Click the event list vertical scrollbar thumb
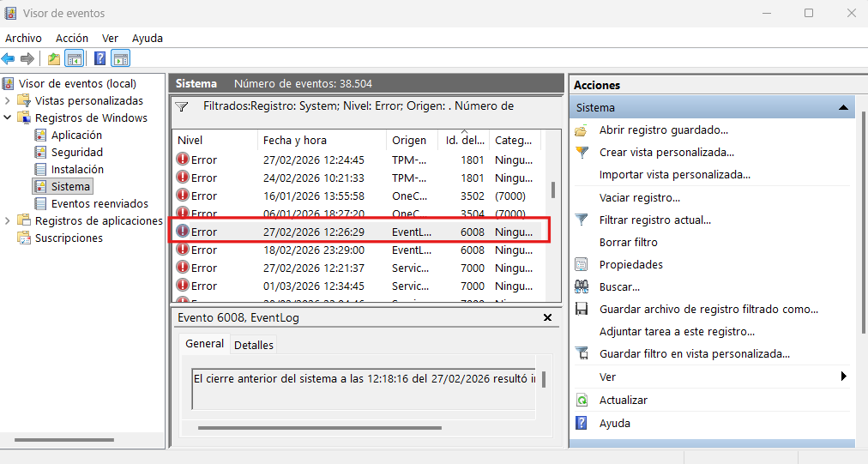The image size is (868, 464). coord(553,190)
